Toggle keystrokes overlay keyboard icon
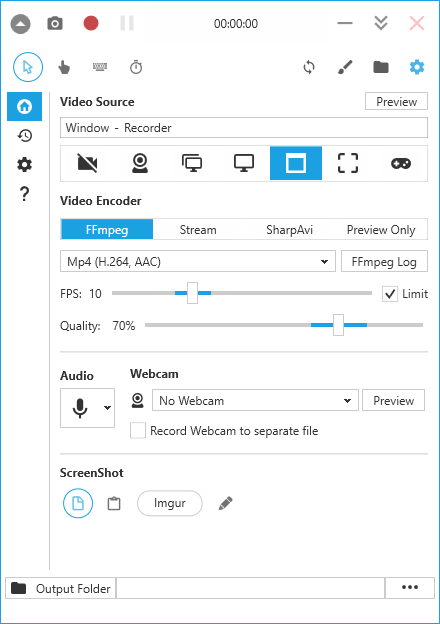The width and height of the screenshot is (440, 624). (100, 66)
